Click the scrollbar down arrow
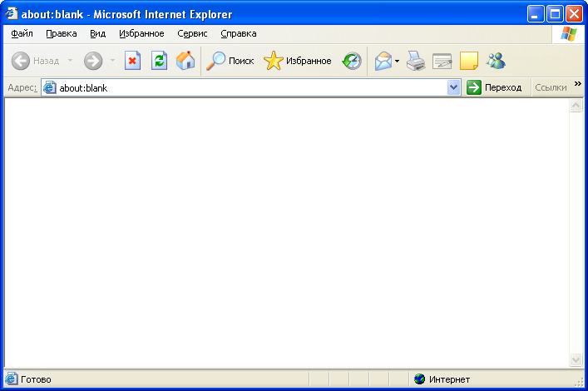This screenshot has height=391, width=588. pyautogui.click(x=576, y=360)
